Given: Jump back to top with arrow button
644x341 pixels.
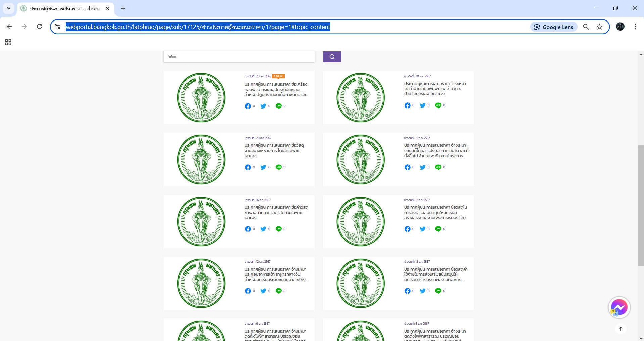Looking at the screenshot, I should [x=621, y=329].
